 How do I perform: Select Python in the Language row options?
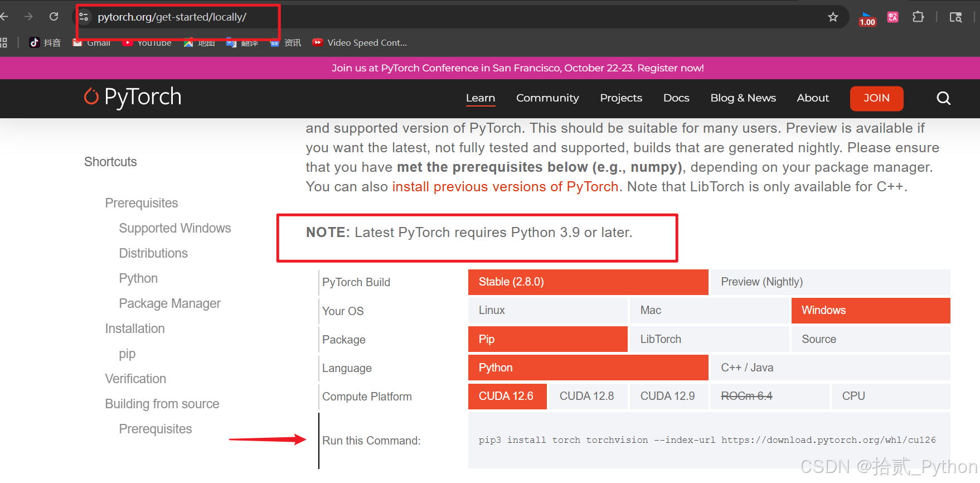coord(588,368)
